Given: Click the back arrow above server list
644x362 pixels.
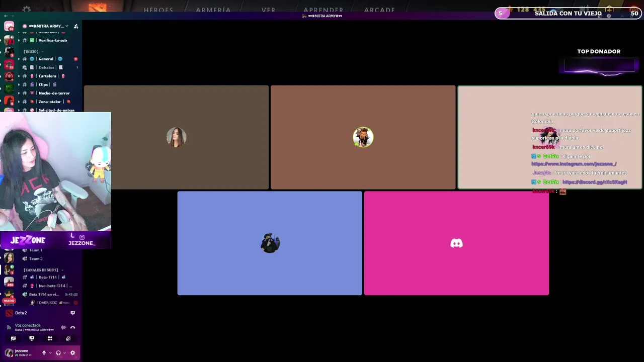Looking at the screenshot, I should (x=6, y=16).
